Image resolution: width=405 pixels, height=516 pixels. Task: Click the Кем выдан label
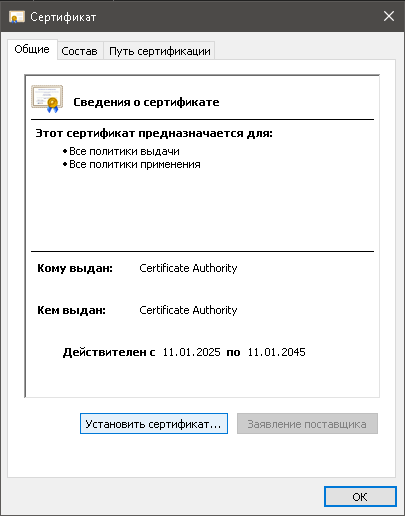click(x=71, y=310)
